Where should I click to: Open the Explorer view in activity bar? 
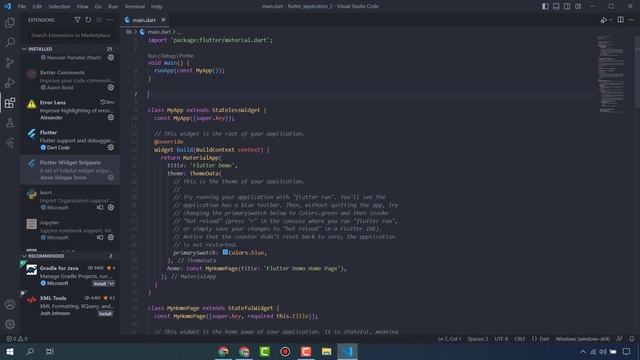click(x=10, y=22)
